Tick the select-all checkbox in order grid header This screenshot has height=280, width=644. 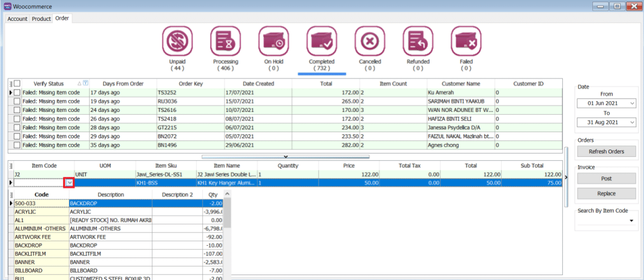tap(17, 83)
